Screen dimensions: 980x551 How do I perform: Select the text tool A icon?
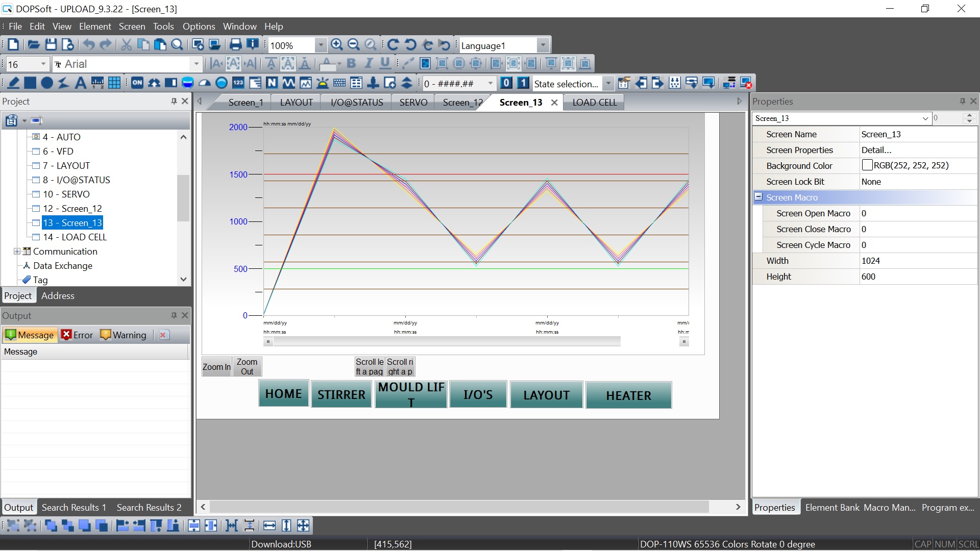pos(80,83)
